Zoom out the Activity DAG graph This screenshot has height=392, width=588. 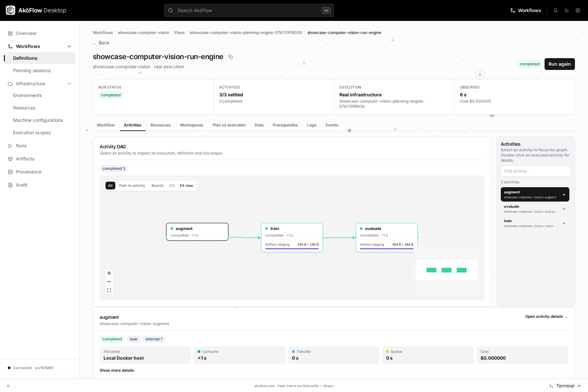[109, 282]
